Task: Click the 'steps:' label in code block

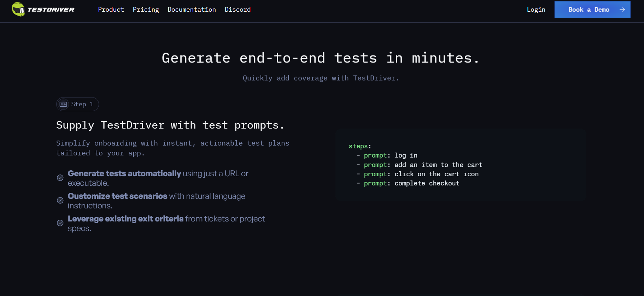Action: [360, 146]
